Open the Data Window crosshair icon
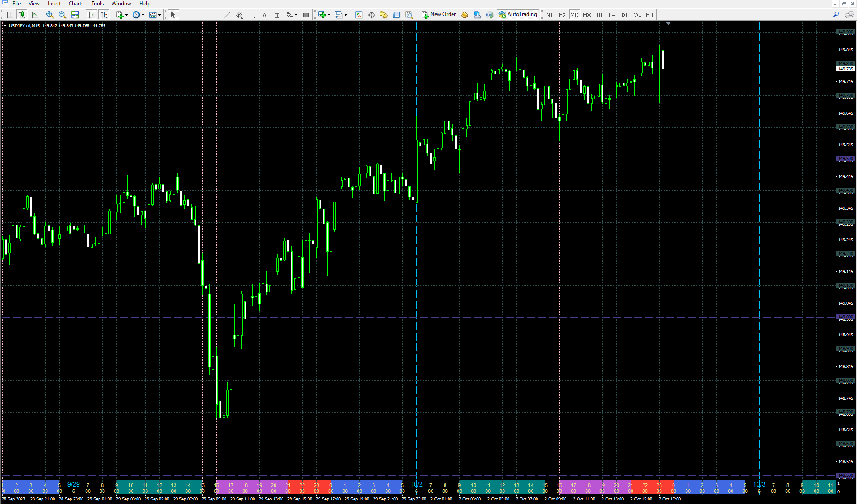This screenshot has width=857, height=504. 371,15
